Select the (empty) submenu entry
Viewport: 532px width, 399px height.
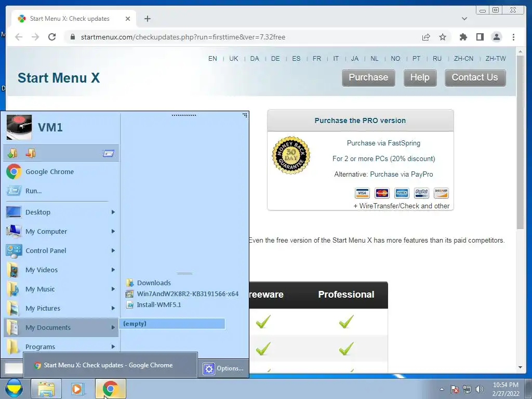171,324
